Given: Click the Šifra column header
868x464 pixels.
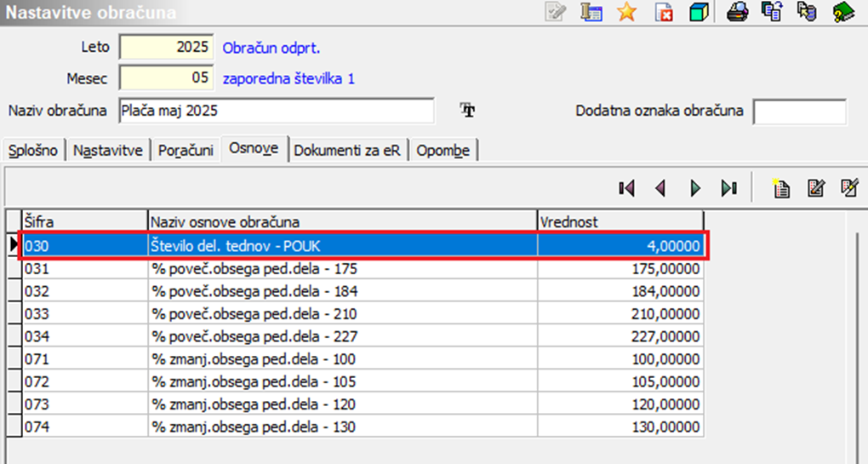Looking at the screenshot, I should click(85, 222).
